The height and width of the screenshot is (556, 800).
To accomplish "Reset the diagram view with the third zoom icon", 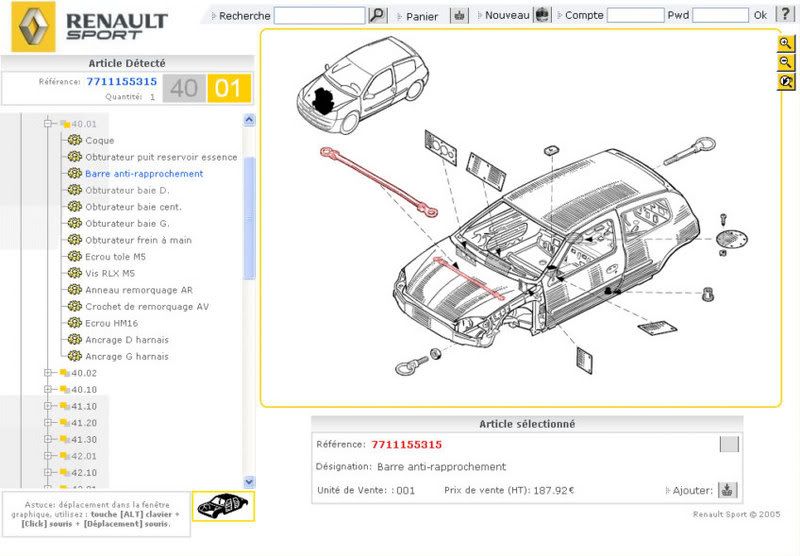I will (786, 82).
